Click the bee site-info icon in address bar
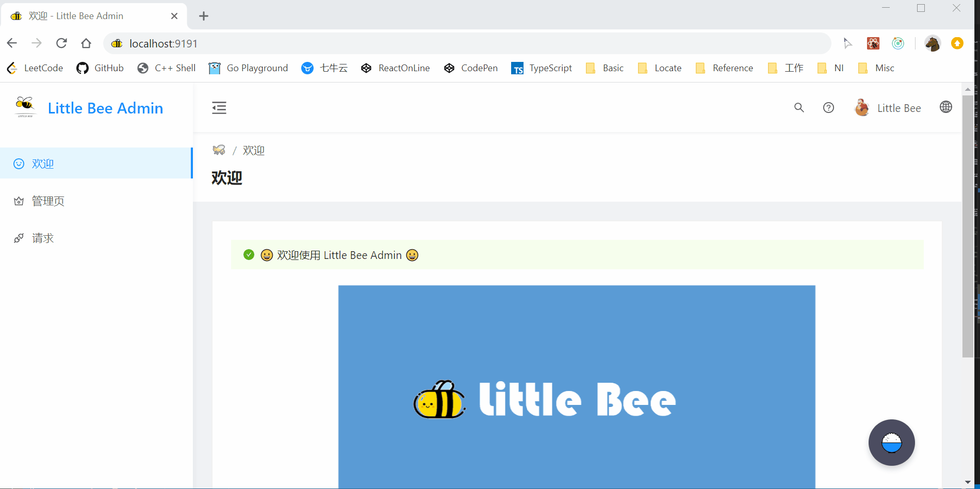Image resolution: width=980 pixels, height=489 pixels. coord(117,43)
